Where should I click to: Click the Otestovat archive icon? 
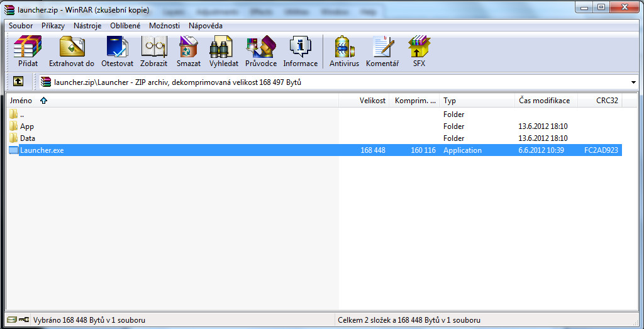pyautogui.click(x=118, y=47)
